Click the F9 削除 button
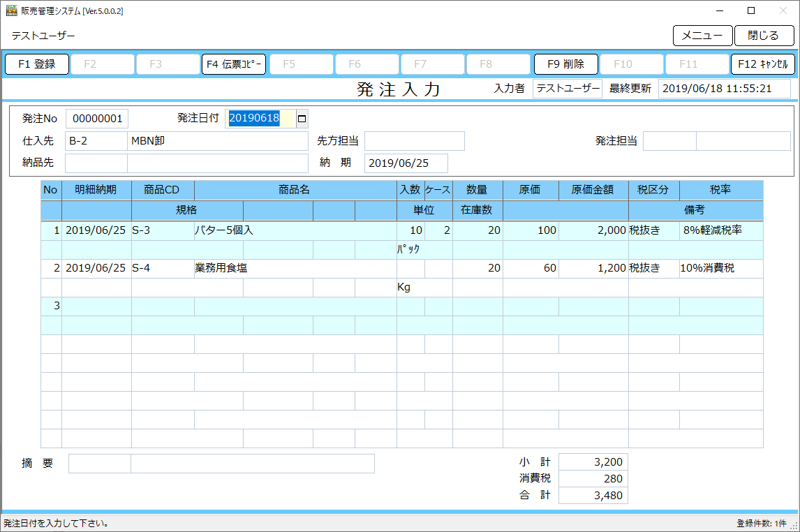The width and height of the screenshot is (800, 532). point(566,64)
